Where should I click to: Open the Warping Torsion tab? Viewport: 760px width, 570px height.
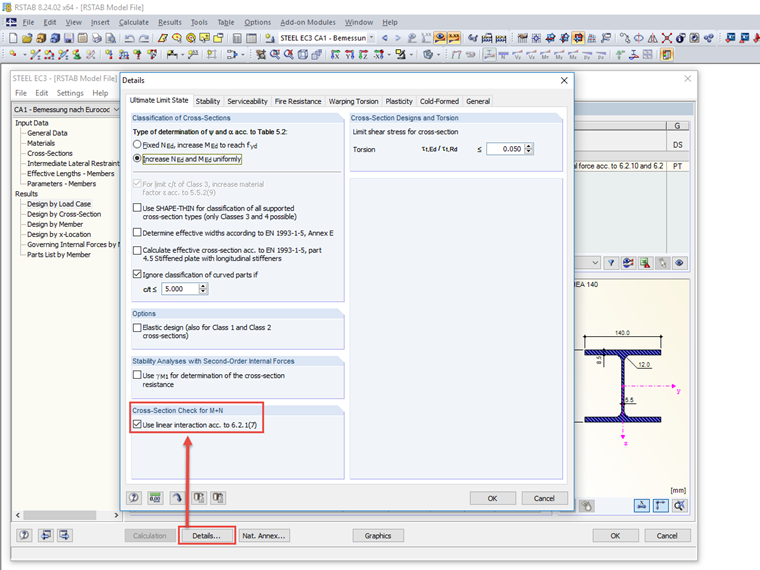(x=353, y=101)
